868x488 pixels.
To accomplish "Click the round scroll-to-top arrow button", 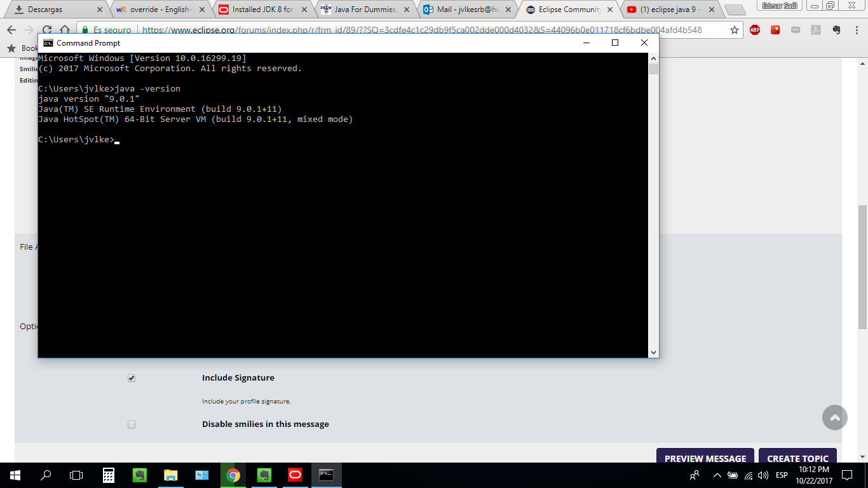I will (x=835, y=417).
